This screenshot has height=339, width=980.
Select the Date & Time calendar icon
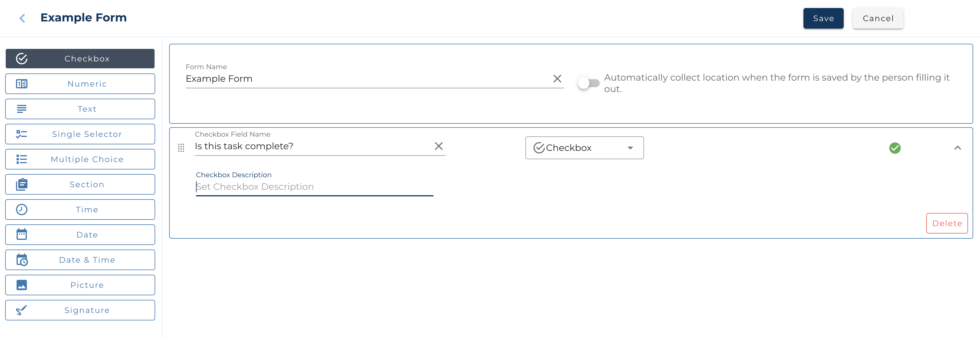[x=22, y=260]
